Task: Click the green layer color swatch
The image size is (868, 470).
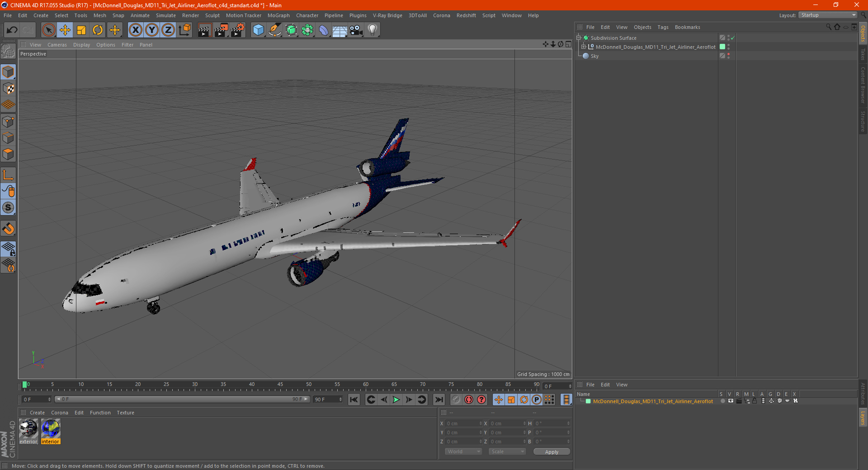Action: 588,401
